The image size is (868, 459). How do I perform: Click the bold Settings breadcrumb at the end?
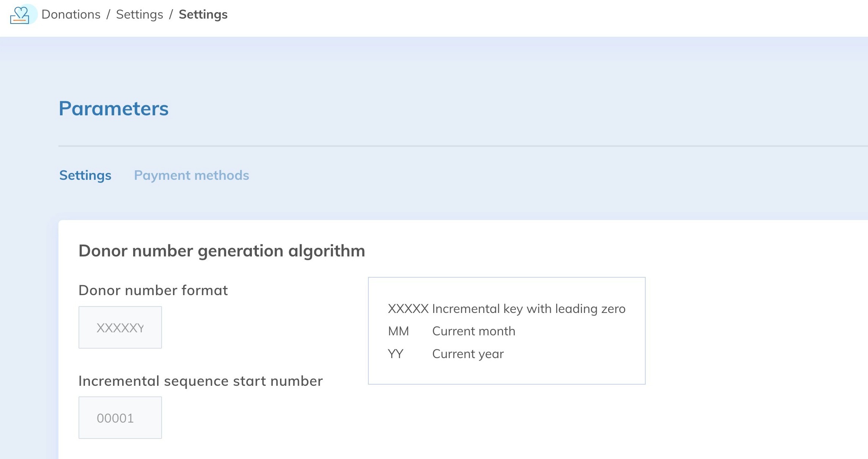[203, 14]
